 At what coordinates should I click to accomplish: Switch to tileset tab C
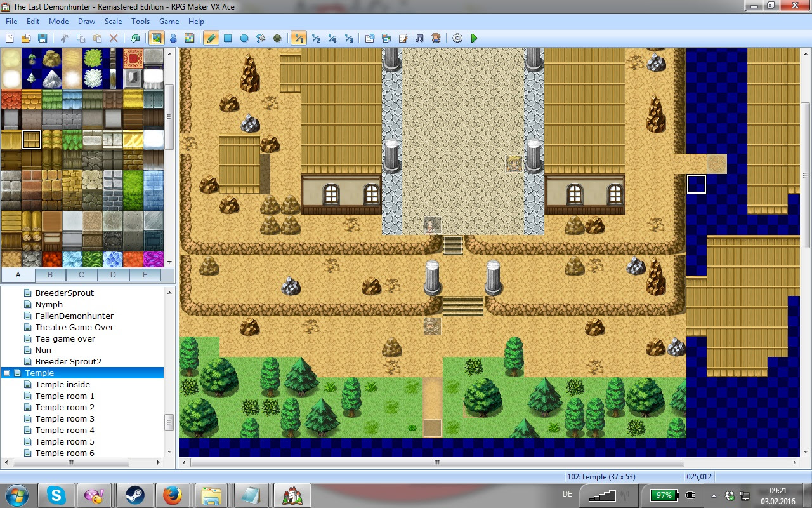(82, 275)
